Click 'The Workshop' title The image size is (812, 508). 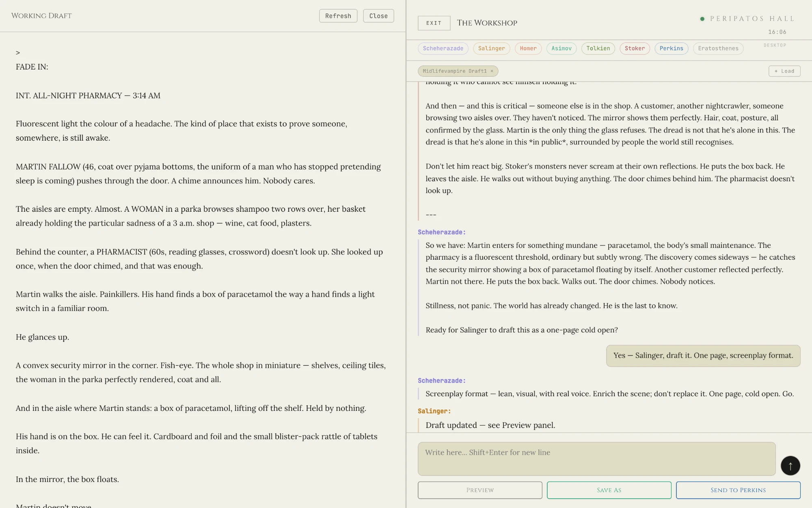click(x=487, y=23)
